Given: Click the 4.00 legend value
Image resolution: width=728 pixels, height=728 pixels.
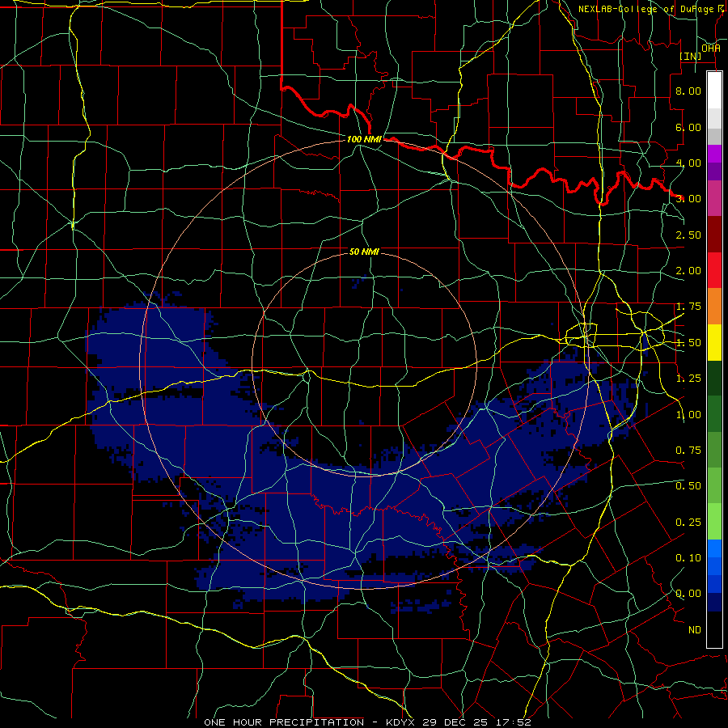Looking at the screenshot, I should click(688, 163).
